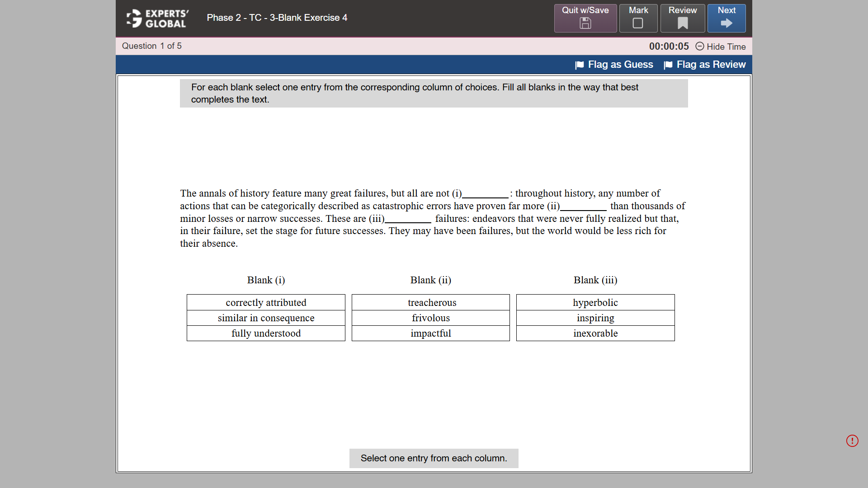Go to Next question arrow
Viewport: 868px width, 488px height.
(726, 23)
